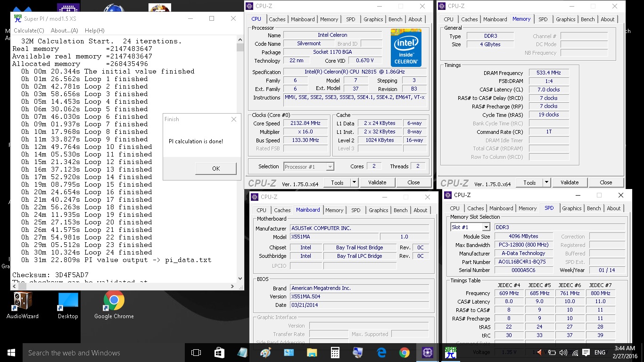Click OK in Finish dialog
Viewport: 644px width, 362px height.
(216, 169)
